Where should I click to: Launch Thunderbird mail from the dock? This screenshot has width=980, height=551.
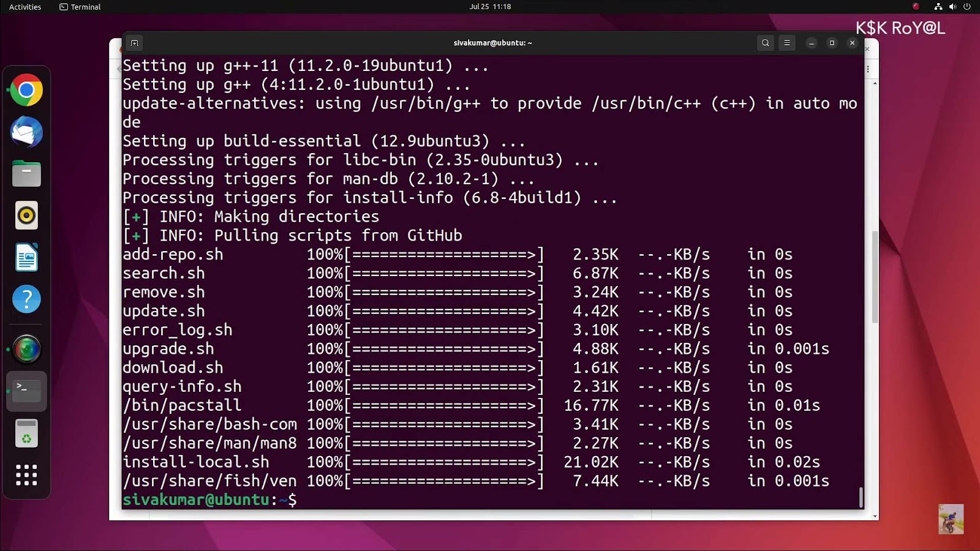[26, 132]
